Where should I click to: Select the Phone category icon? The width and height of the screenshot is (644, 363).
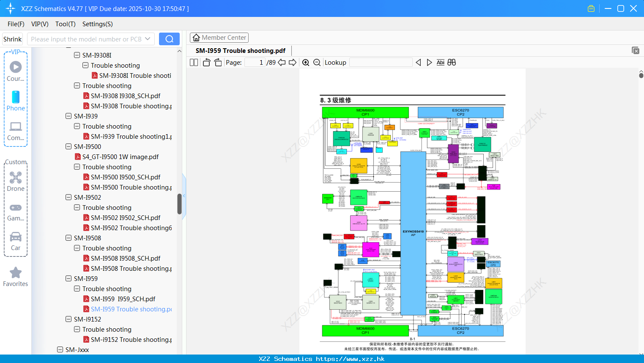(x=16, y=97)
